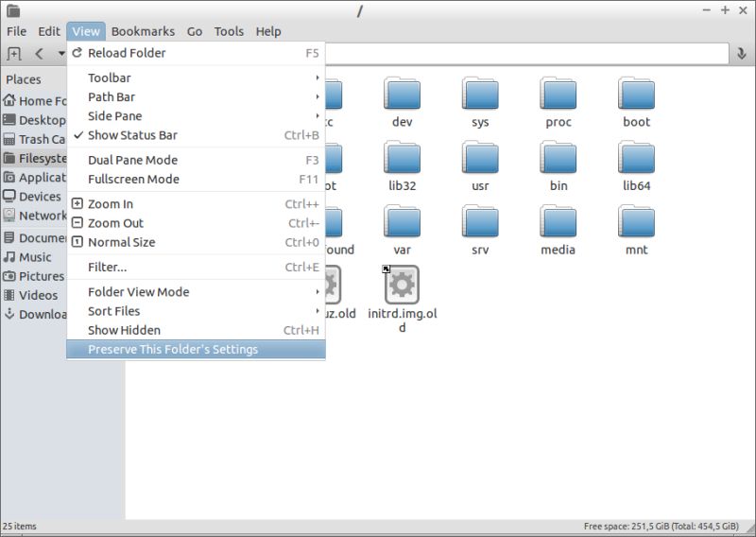Click the window folder icon in title bar
756x537 pixels.
pyautogui.click(x=13, y=10)
